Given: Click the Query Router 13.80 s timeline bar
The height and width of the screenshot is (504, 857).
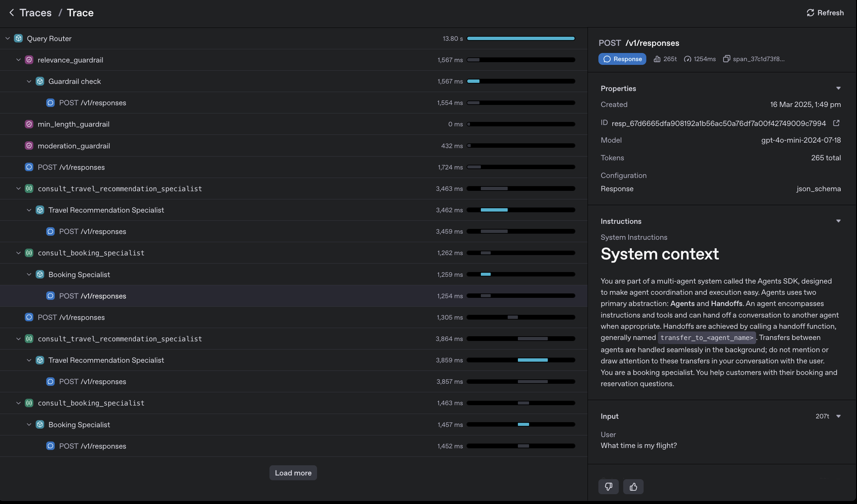Looking at the screenshot, I should (521, 38).
